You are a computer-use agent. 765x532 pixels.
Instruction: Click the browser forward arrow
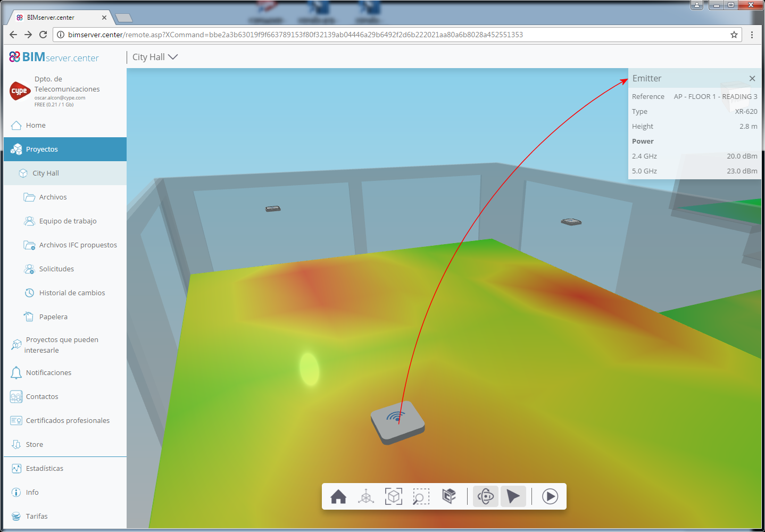point(28,35)
